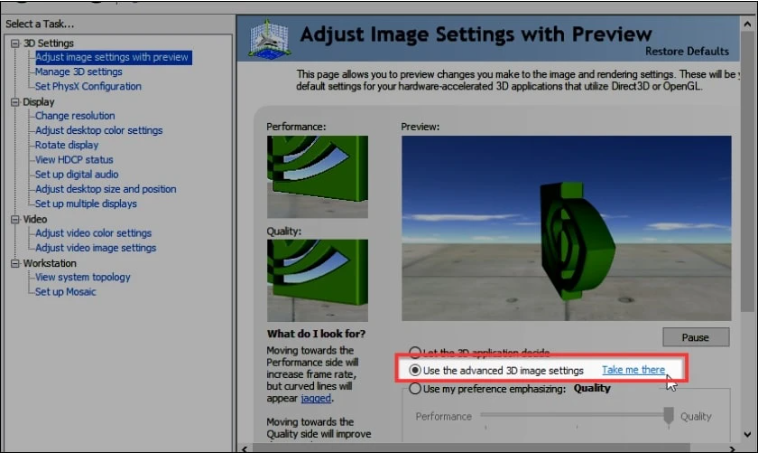Collapse the Display tree section
This screenshot has width=759, height=454.
(x=14, y=102)
